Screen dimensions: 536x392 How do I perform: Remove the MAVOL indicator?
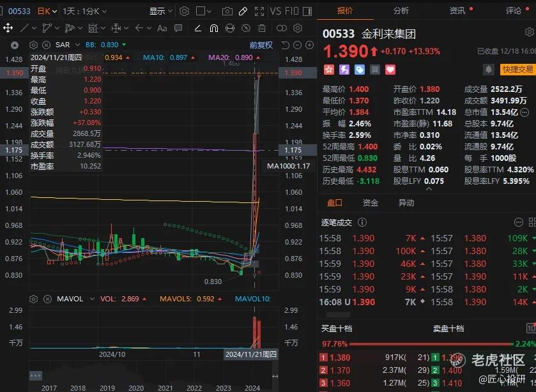(47, 299)
